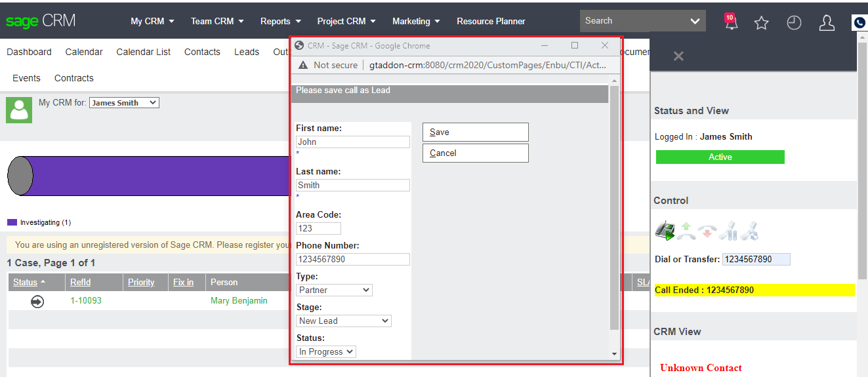Click the Transfer call icon
Screen dimensions: 868x377
[749, 231]
